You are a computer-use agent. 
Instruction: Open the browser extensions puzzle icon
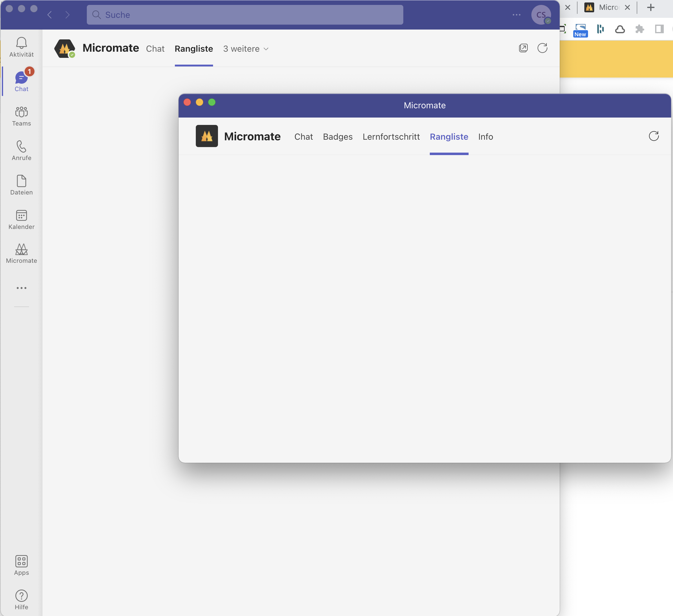[639, 29]
